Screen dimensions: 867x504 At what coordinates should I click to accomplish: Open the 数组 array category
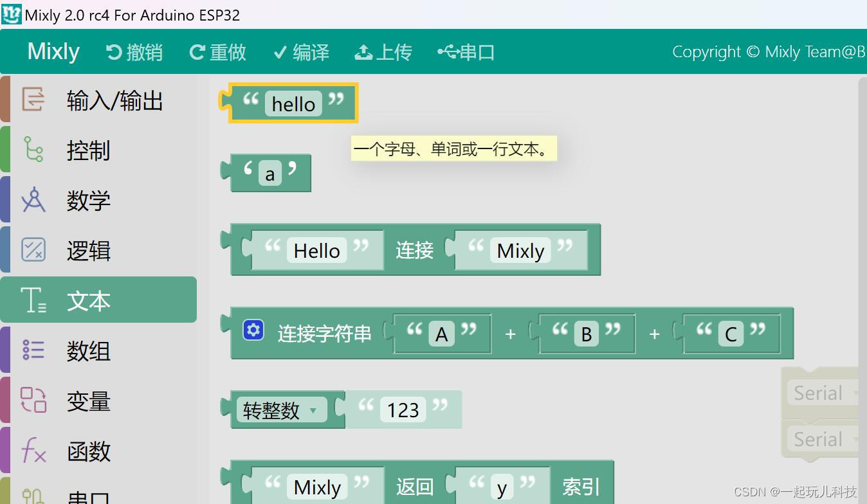click(98, 350)
